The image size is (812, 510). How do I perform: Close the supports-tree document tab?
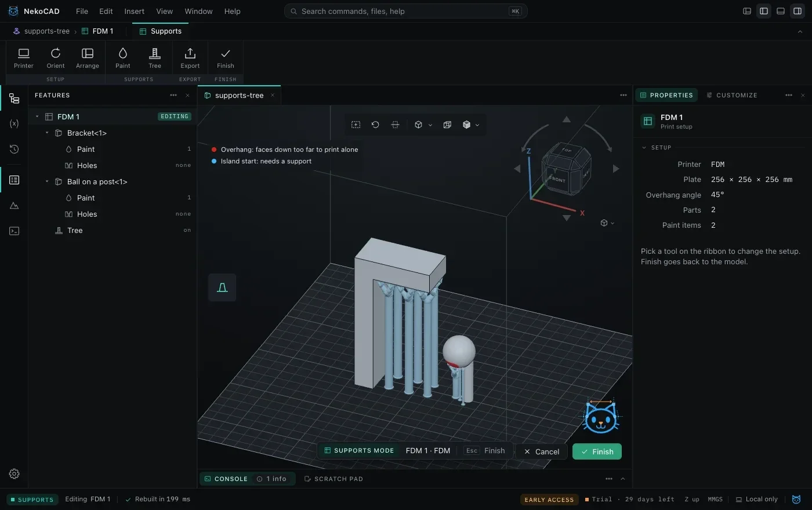click(x=272, y=95)
